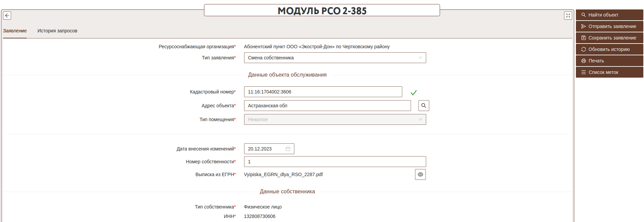
Task: Select the Заявление tab
Action: (x=15, y=31)
